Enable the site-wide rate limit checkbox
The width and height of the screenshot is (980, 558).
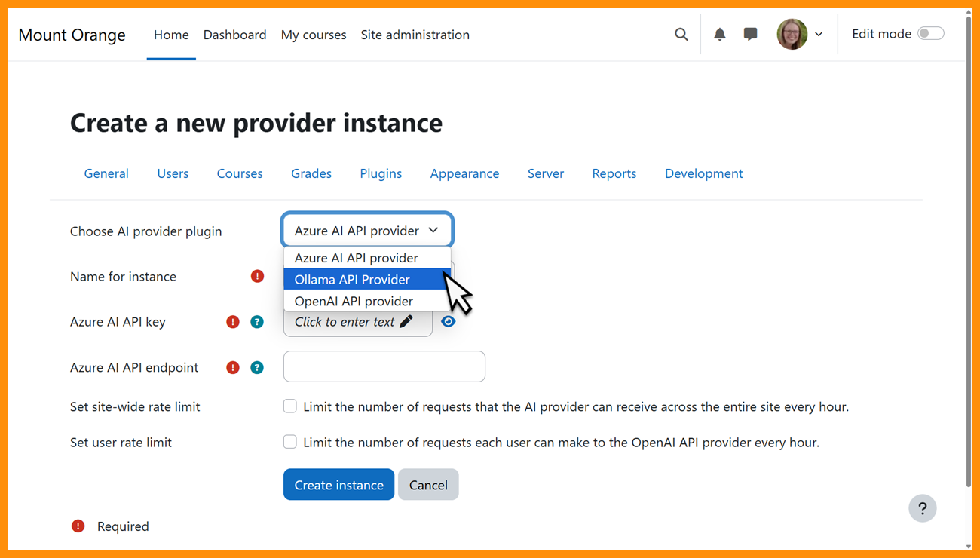(x=290, y=406)
